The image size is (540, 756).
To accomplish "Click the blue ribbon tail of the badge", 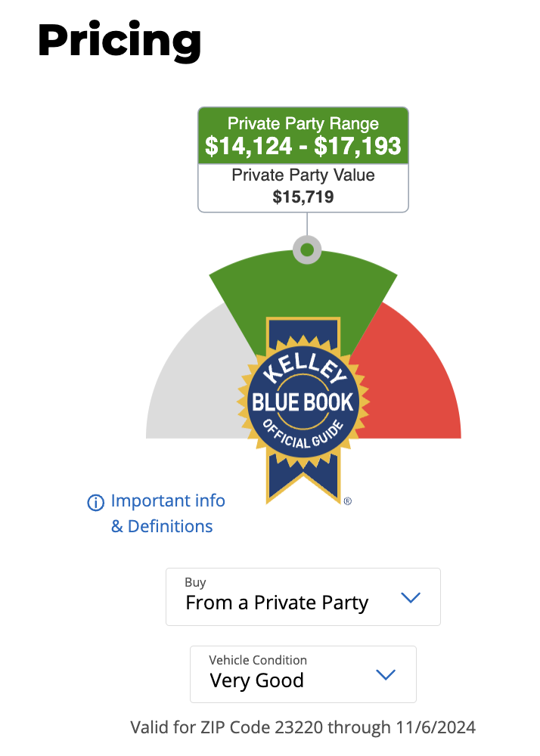I will [303, 479].
